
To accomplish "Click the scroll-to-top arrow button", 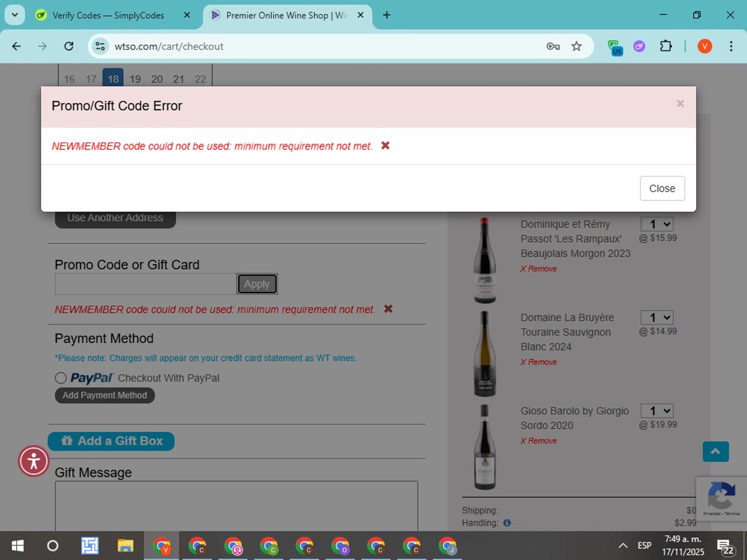I will (716, 451).
